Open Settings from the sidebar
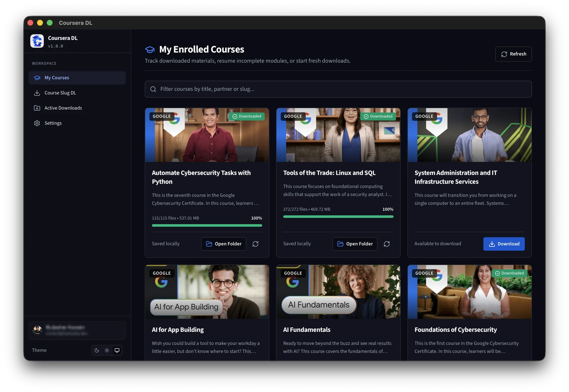This screenshot has height=392, width=569. (77, 123)
